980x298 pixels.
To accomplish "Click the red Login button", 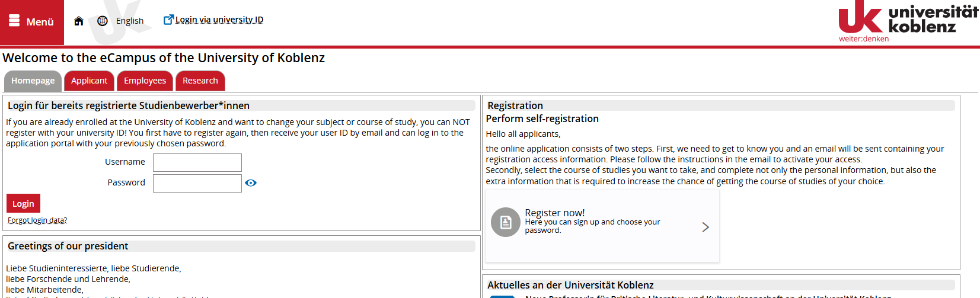I will coord(23,203).
